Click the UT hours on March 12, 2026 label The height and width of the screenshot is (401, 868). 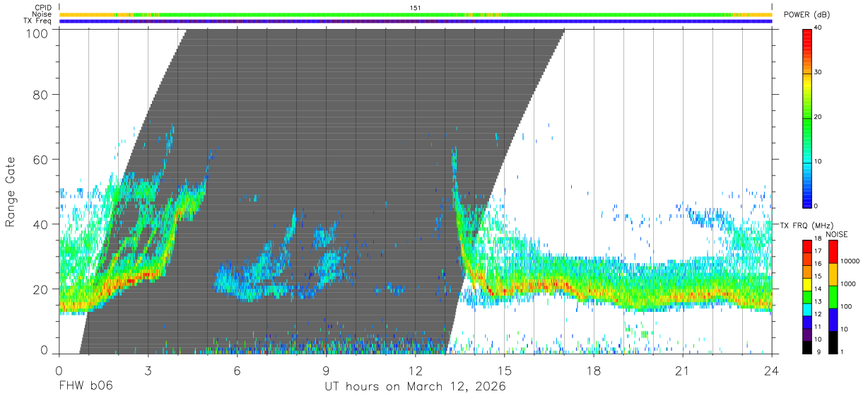click(415, 388)
